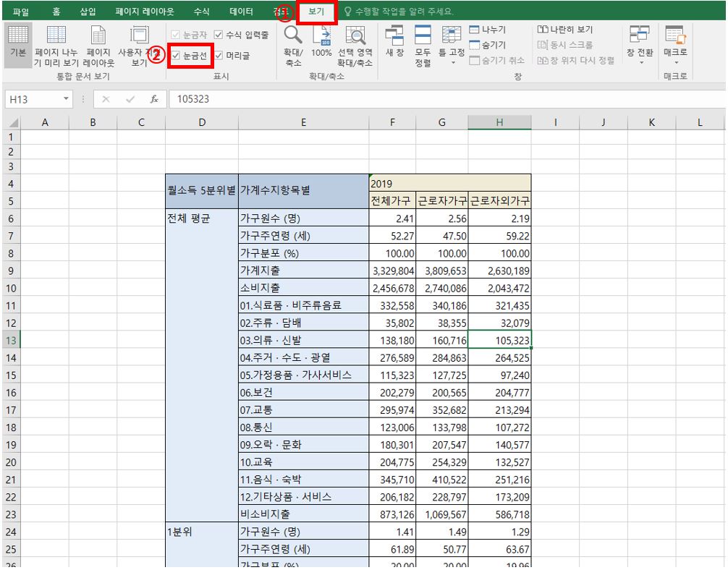This screenshot has width=728, height=570.
Task: Click cell with value 105,323
Action: (x=499, y=340)
